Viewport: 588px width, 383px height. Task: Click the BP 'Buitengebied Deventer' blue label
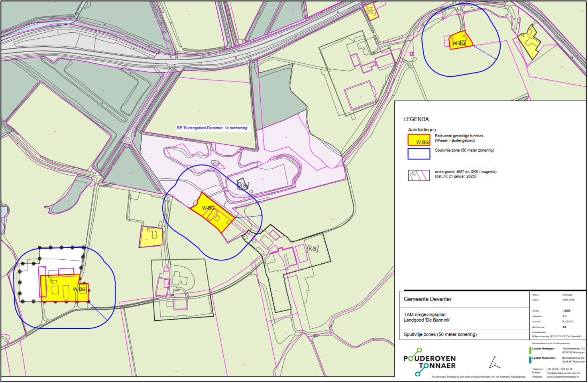tap(212, 128)
